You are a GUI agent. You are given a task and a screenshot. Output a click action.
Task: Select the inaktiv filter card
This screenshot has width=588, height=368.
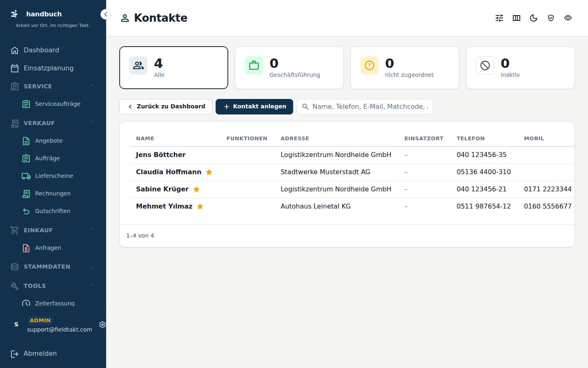point(520,67)
